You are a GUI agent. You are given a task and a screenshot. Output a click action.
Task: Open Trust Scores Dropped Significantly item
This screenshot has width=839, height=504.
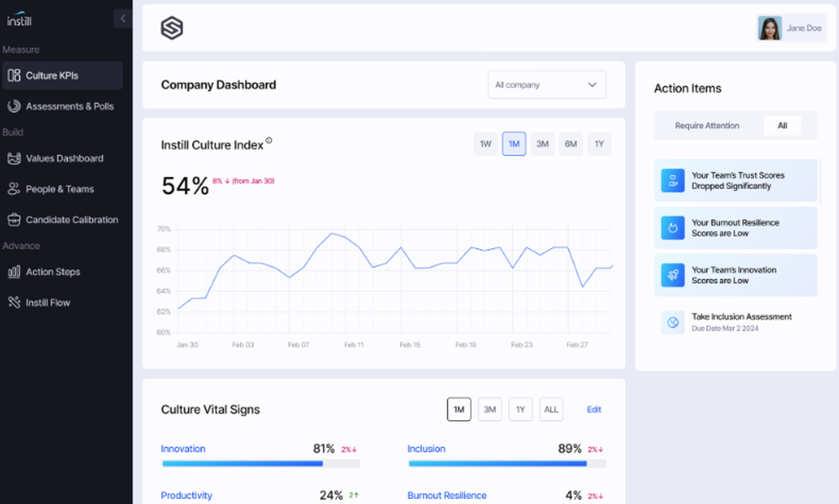pyautogui.click(x=735, y=180)
